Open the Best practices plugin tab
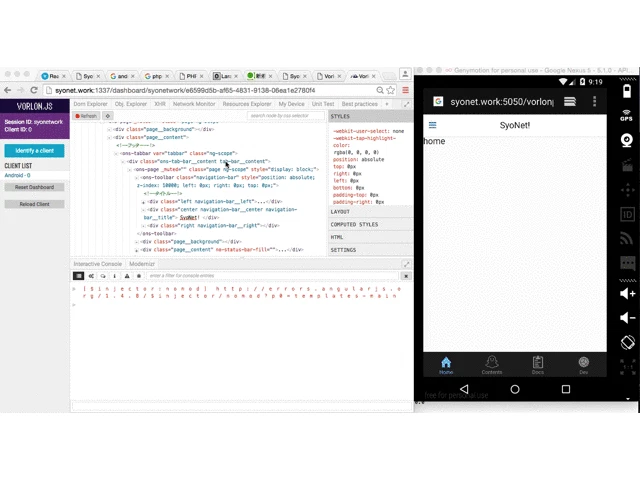This screenshot has height=480, width=640. pyautogui.click(x=360, y=104)
